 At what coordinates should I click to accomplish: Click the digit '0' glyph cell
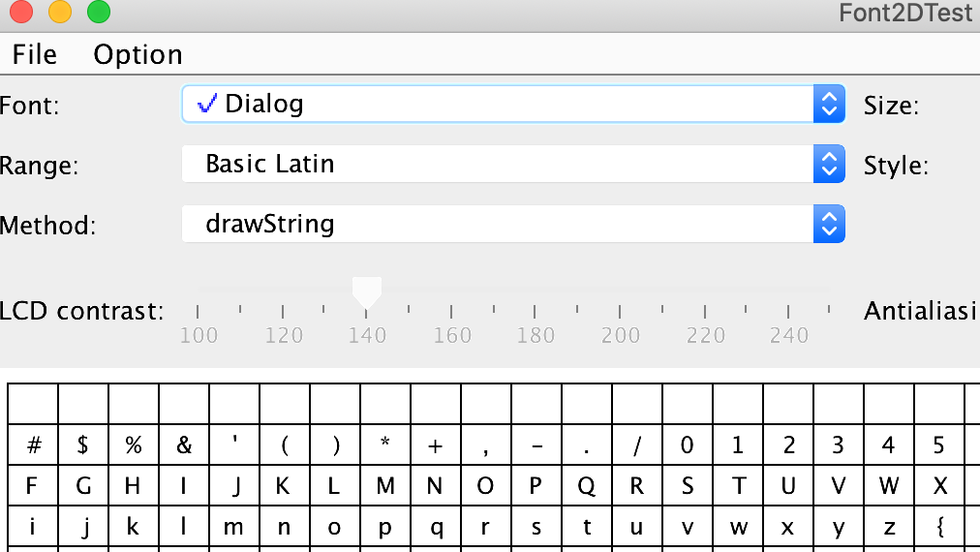(x=688, y=446)
